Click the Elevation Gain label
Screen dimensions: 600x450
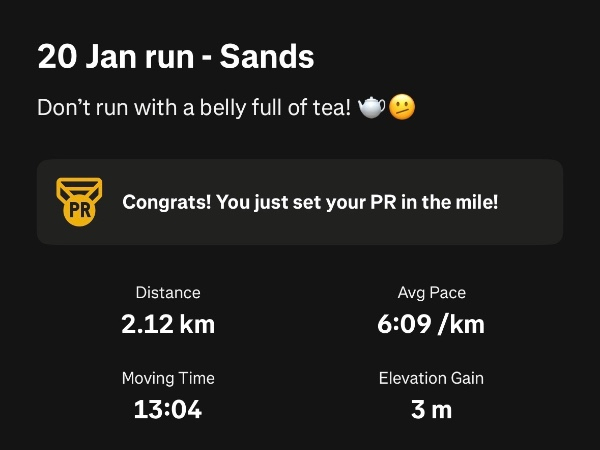432,379
